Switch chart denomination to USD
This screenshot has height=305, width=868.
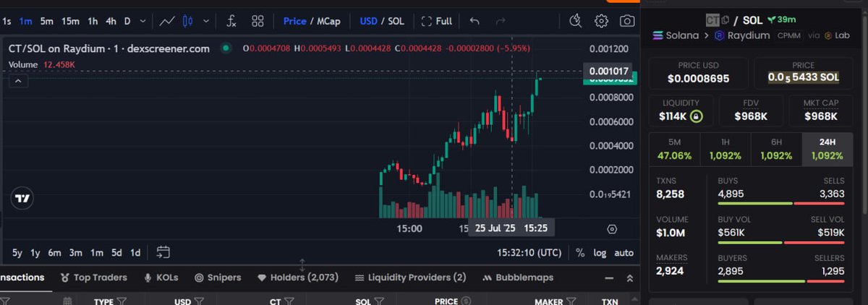[369, 21]
